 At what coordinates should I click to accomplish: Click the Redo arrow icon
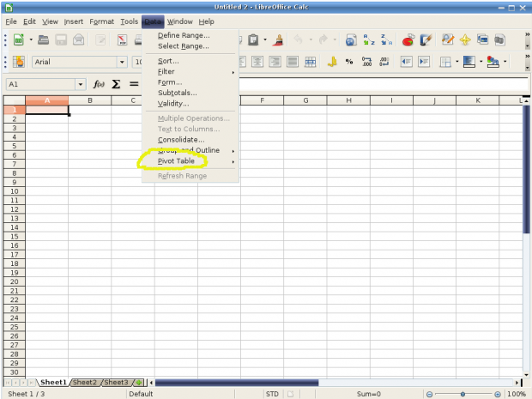323,39
